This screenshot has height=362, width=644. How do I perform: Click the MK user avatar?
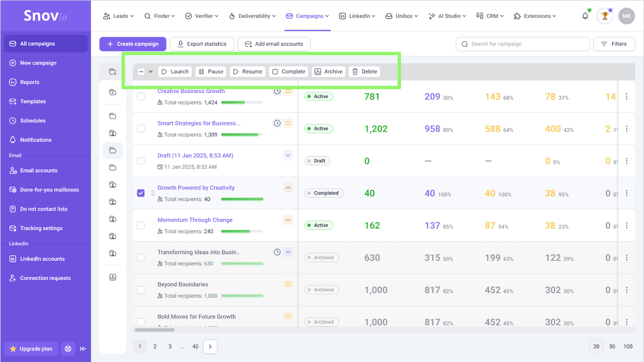tap(627, 16)
